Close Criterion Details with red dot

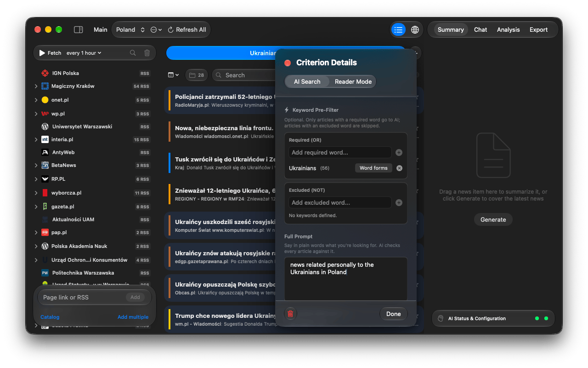click(288, 63)
